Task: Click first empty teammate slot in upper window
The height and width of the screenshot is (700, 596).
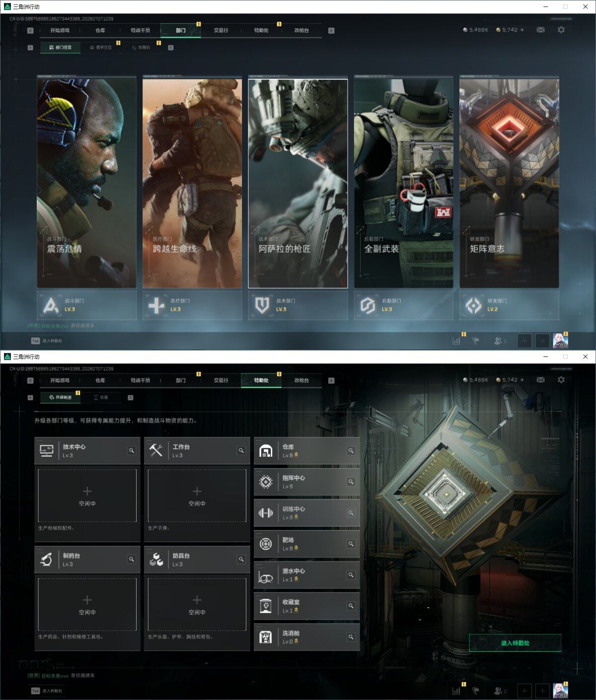Action: click(x=524, y=341)
